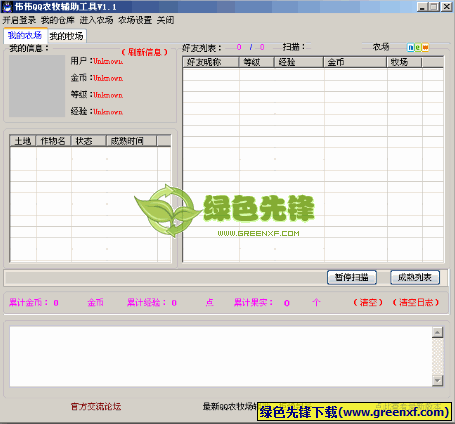Sort by 好友昵称 column header

(x=211, y=62)
